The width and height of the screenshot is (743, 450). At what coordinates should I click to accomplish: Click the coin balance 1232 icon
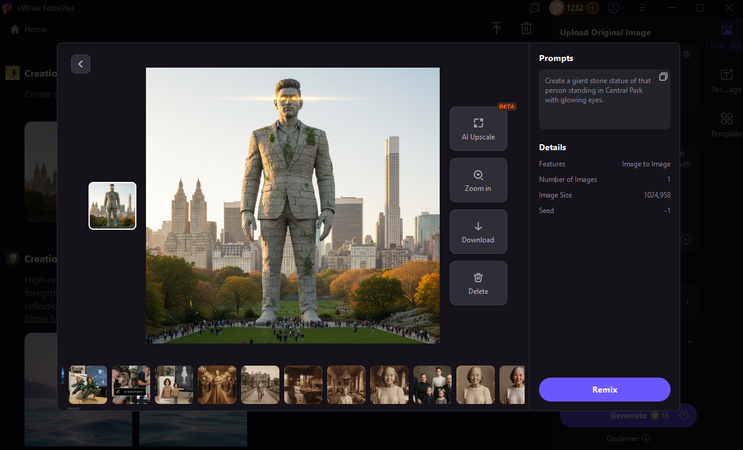click(557, 8)
